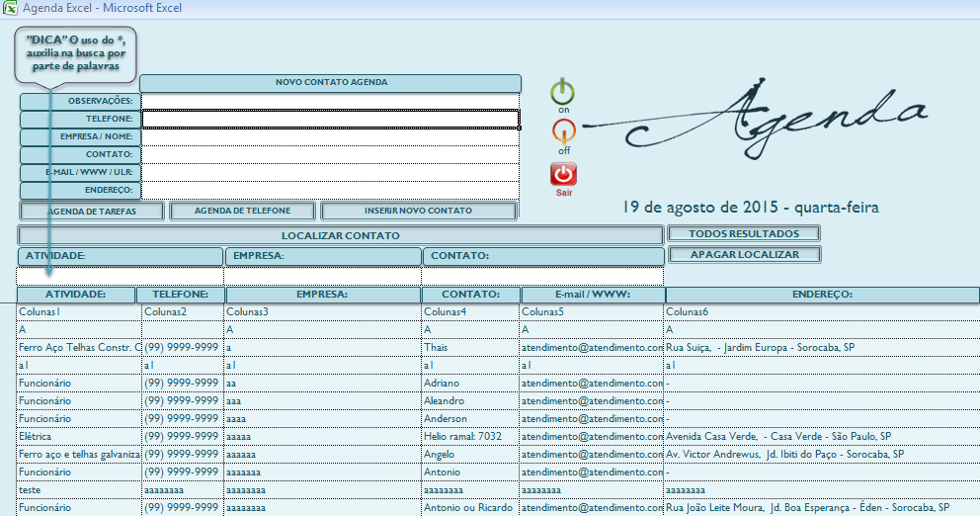
Task: Select contact cell 'Adriano'
Action: click(470, 384)
